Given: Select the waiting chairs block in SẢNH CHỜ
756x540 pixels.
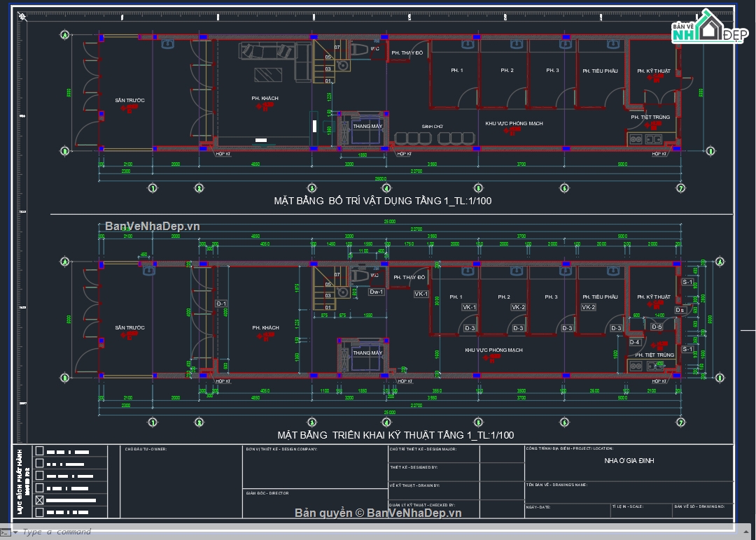Looking at the screenshot, I should click(435, 137).
